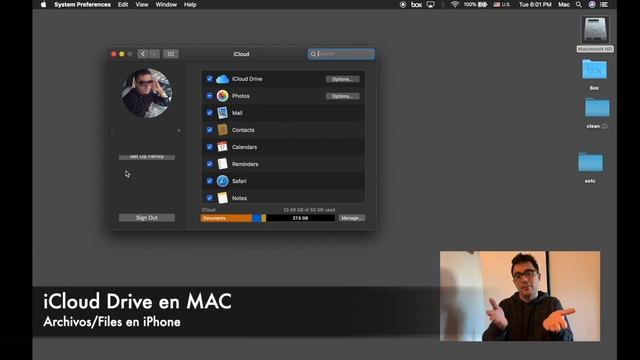This screenshot has height=360, width=640.
Task: Open Photos Options
Action: point(342,96)
